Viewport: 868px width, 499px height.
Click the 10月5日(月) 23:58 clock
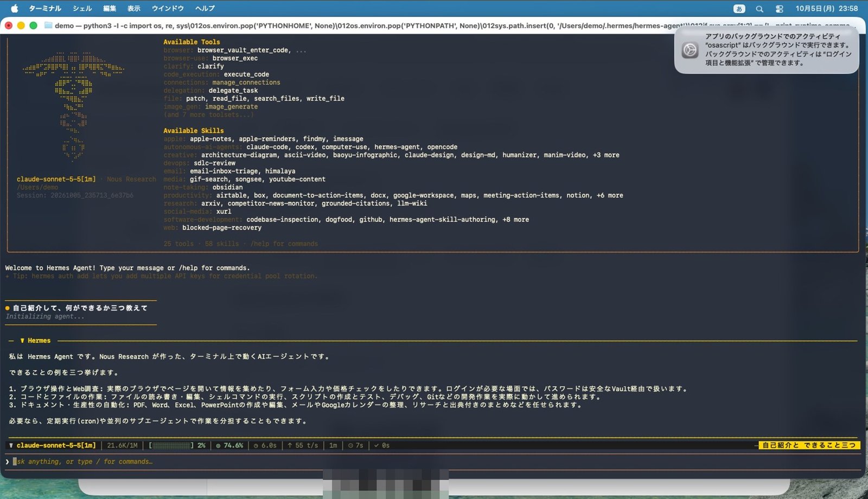point(827,9)
